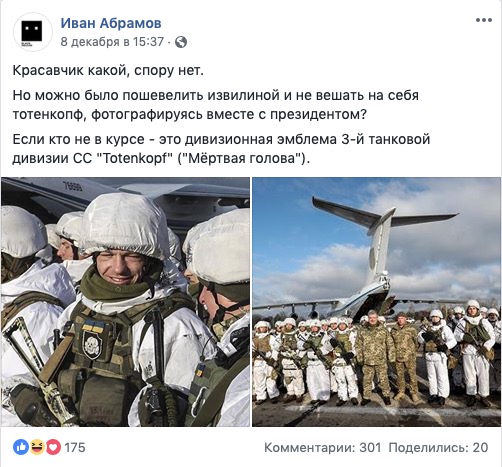Open the three-dot post options menu

tap(483, 20)
